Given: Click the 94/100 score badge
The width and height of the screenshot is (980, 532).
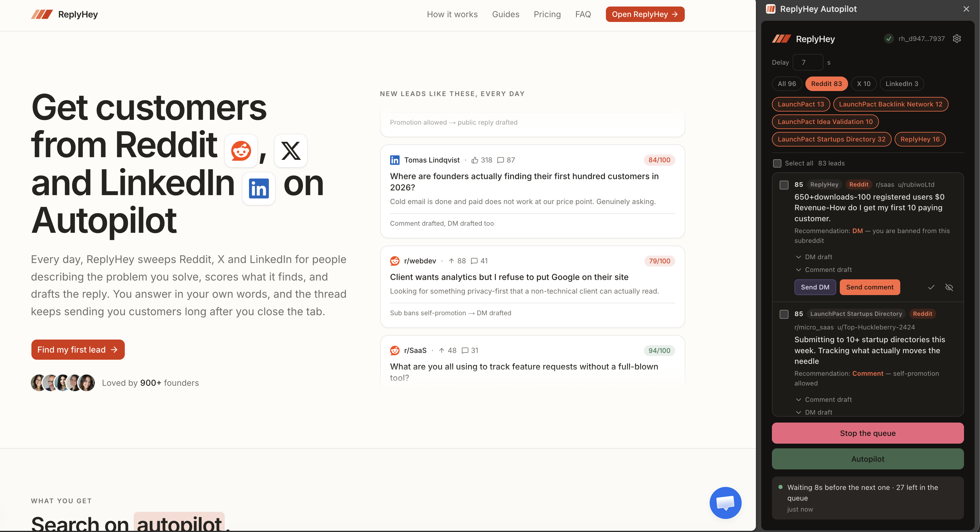Looking at the screenshot, I should coord(659,351).
